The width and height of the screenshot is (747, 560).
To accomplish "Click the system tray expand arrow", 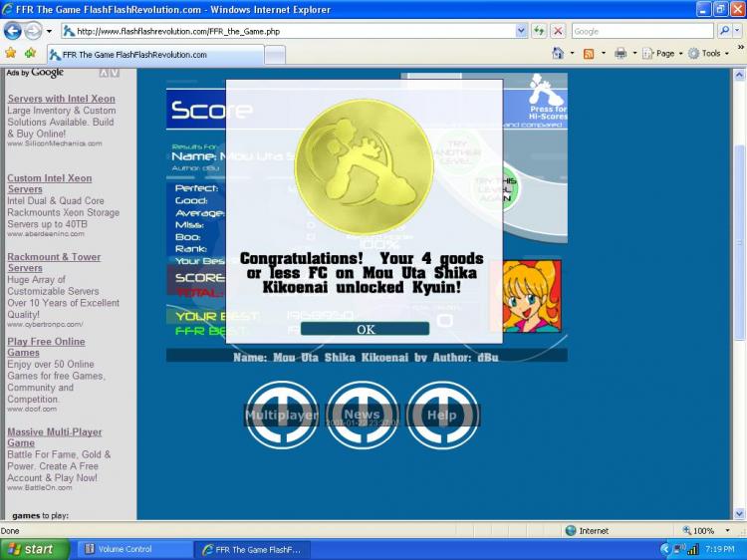I will click(665, 549).
